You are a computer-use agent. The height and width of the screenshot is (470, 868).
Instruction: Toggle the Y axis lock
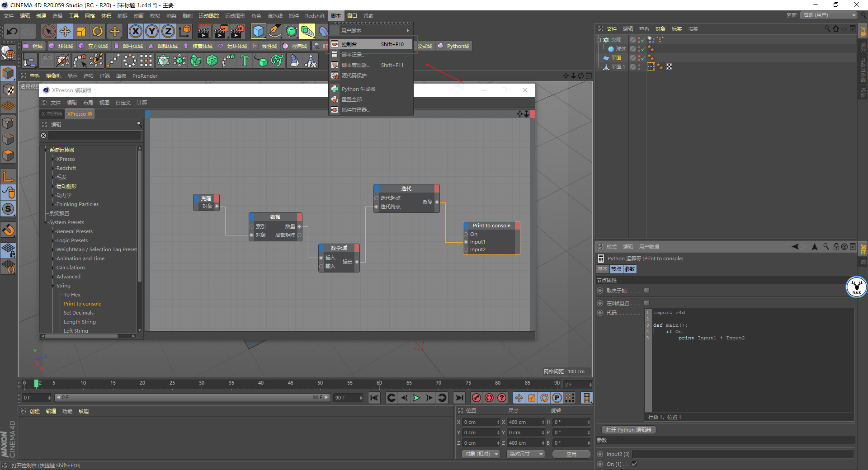click(x=152, y=31)
